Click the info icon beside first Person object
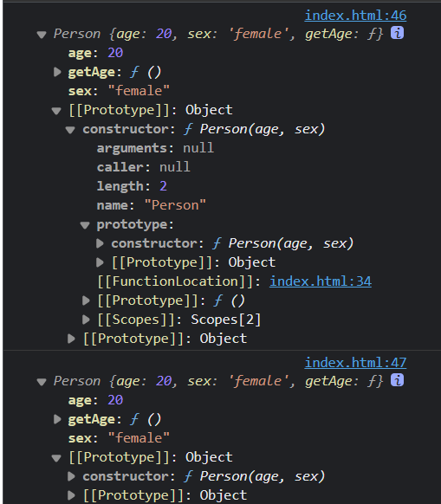The image size is (441, 504). tap(398, 33)
